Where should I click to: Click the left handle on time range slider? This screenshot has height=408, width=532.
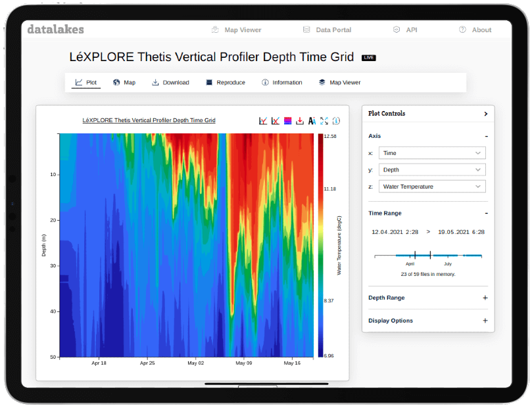point(416,255)
